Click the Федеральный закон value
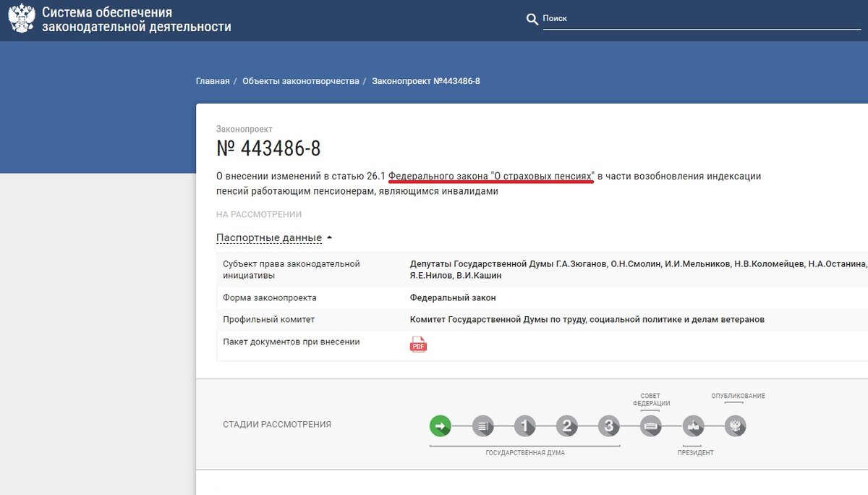Screen dimensions: 868x495 [453, 297]
